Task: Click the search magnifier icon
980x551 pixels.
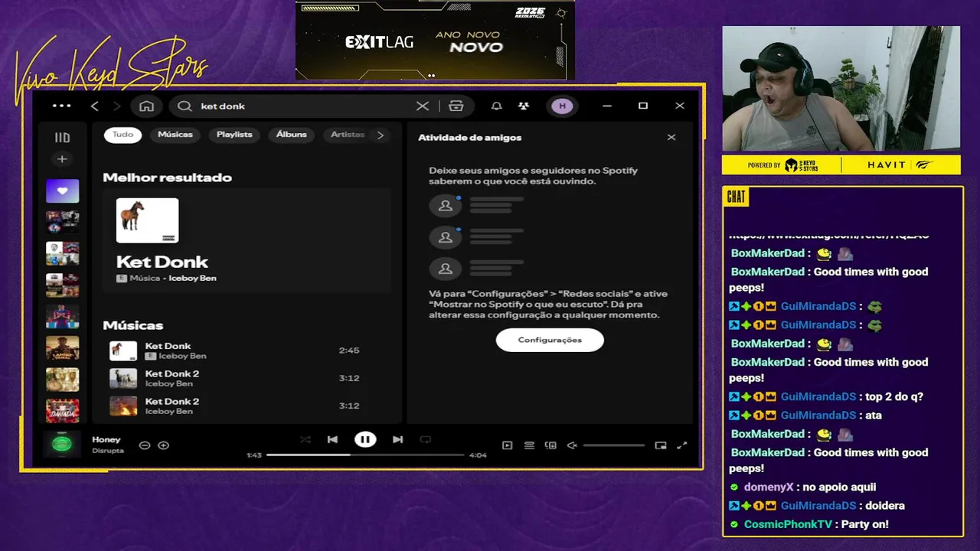Action: (185, 106)
